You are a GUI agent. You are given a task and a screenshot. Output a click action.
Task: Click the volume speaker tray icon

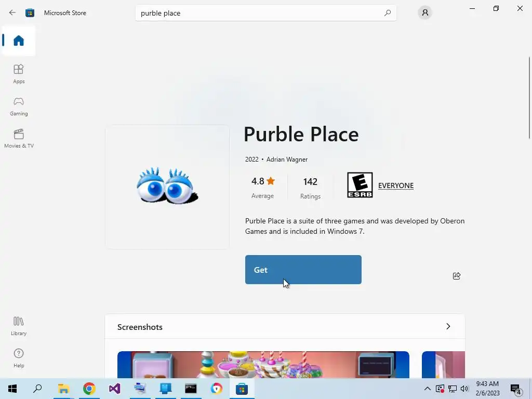(x=464, y=389)
